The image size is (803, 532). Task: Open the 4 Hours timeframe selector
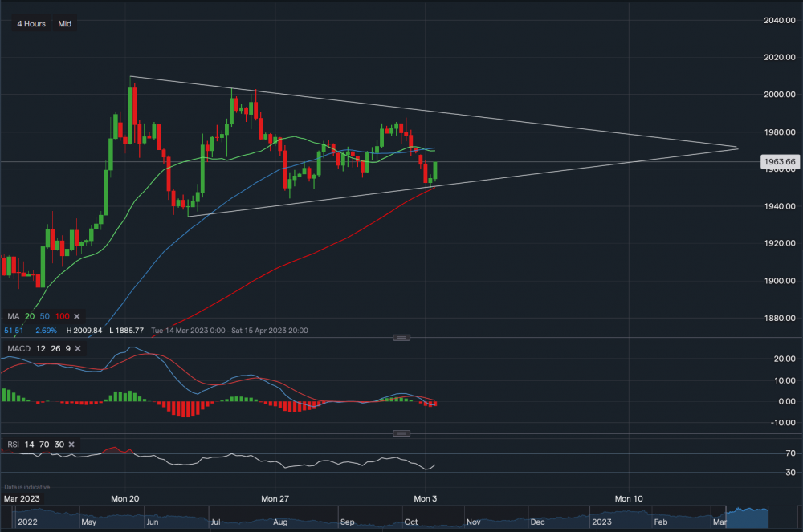point(31,24)
